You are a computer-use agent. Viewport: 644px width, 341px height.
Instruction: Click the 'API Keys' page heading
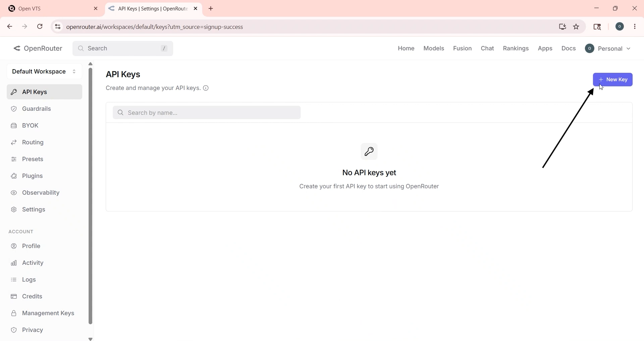click(x=123, y=75)
